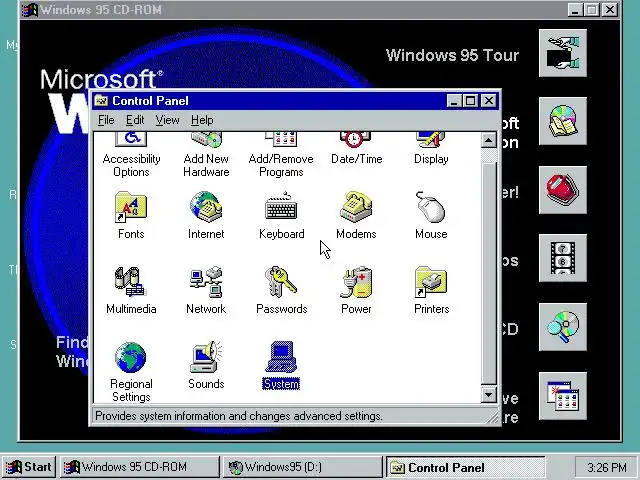
Task: Open Add/Remove Programs
Action: click(281, 155)
